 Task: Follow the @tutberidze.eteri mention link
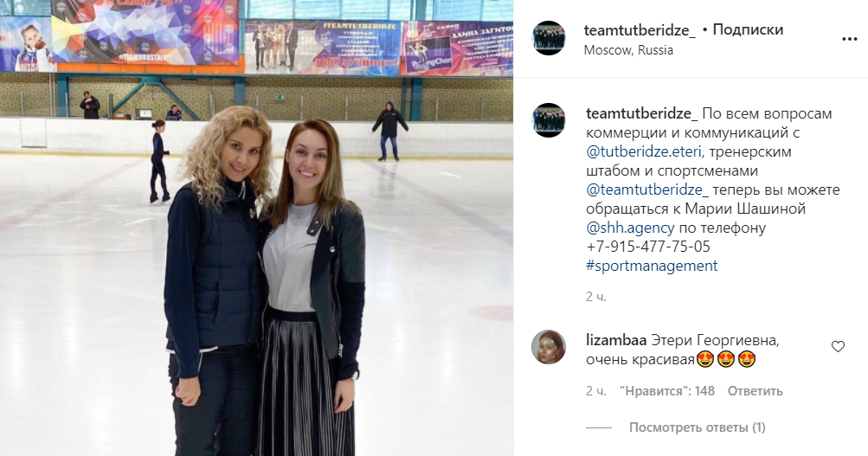click(x=644, y=151)
